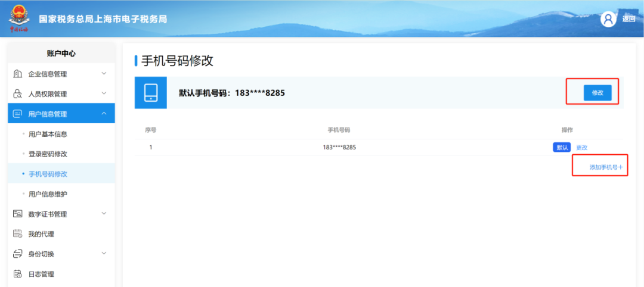Click the 更改 link in row 1
The image size is (644, 287).
(x=582, y=148)
